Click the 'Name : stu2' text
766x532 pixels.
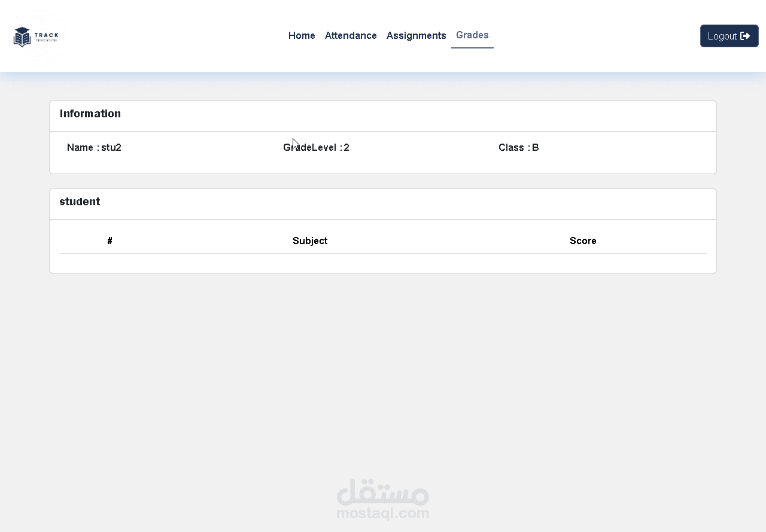tap(94, 147)
